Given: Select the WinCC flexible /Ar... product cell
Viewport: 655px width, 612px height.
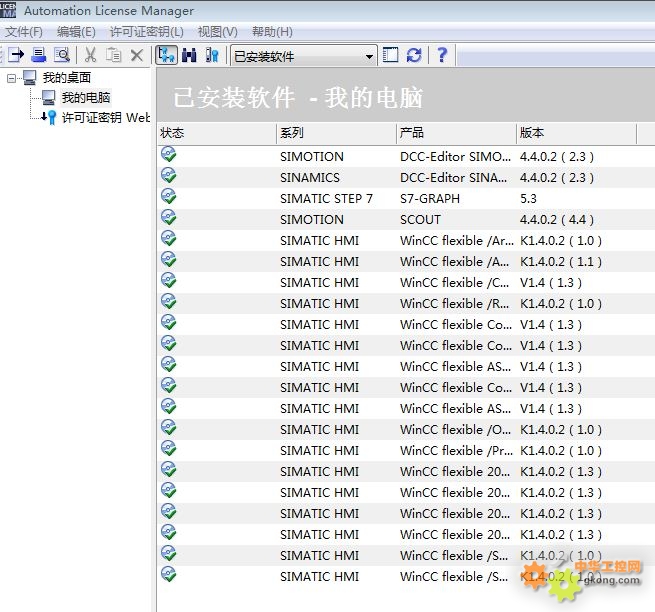Looking at the screenshot, I should [457, 241].
